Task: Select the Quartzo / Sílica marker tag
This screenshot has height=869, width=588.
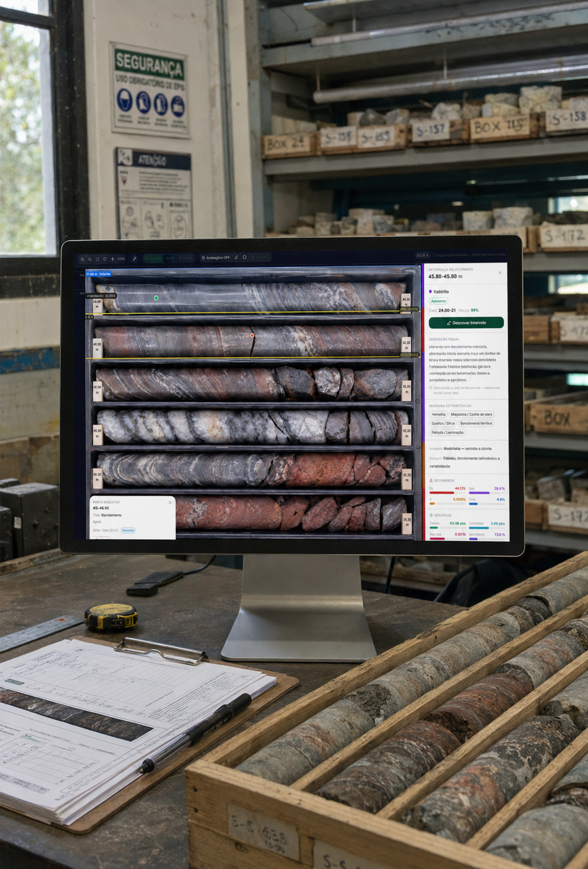Action: click(443, 423)
